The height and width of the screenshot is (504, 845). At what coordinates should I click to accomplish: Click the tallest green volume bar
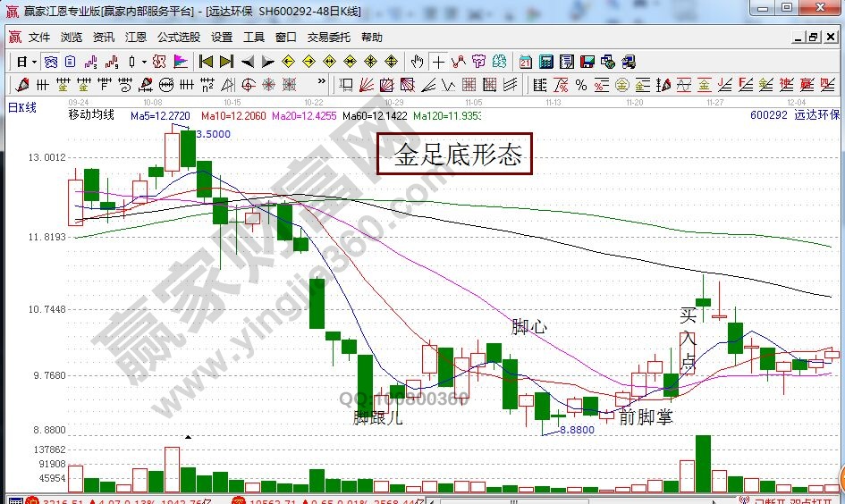click(703, 463)
